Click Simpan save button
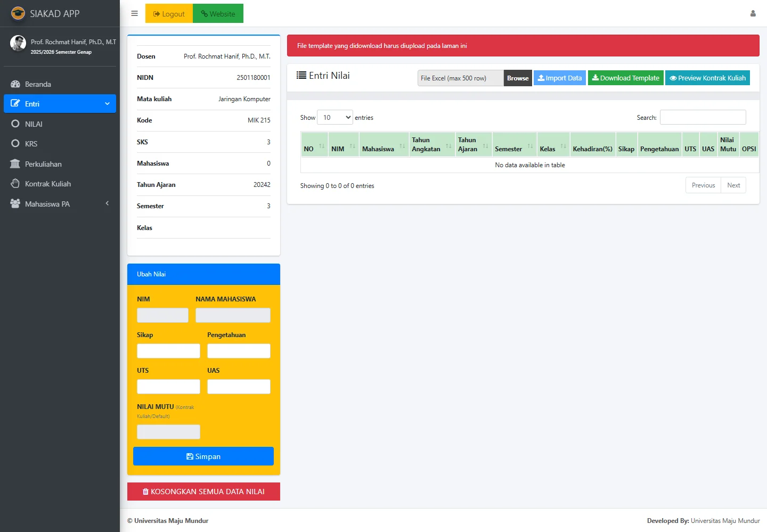 tap(203, 456)
